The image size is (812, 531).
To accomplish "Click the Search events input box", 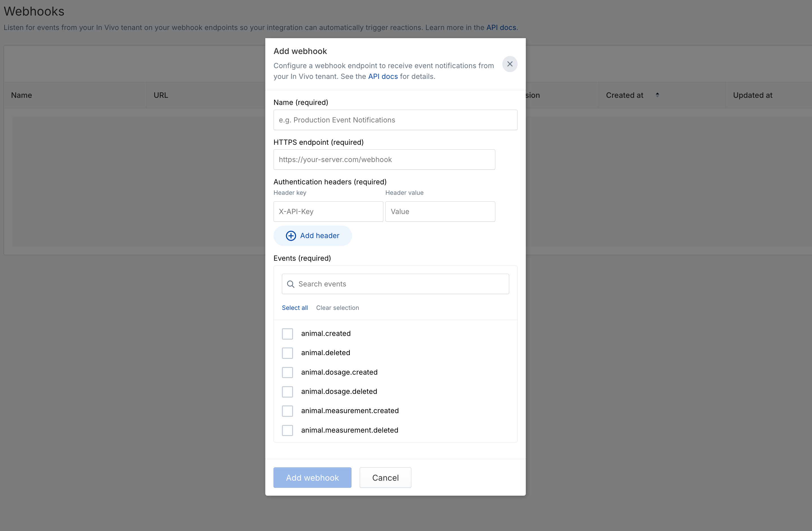I will 395,284.
